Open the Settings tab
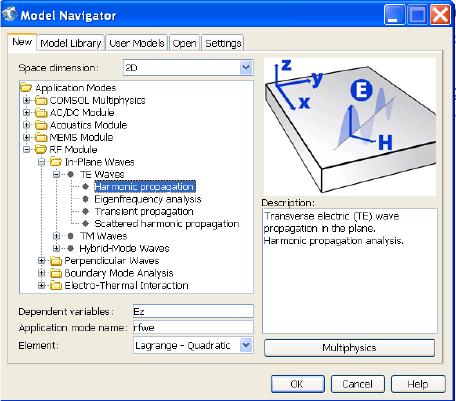456x401 pixels. [223, 43]
